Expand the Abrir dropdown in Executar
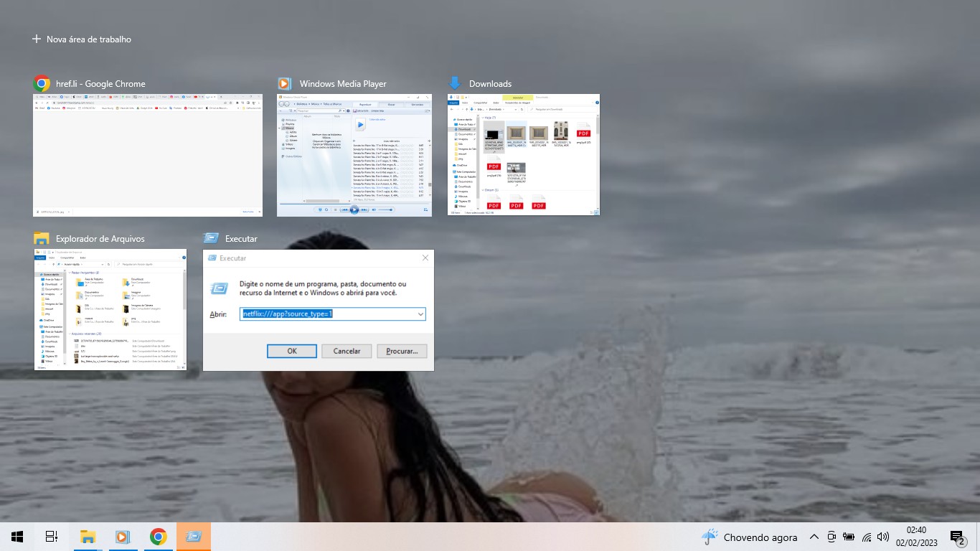The height and width of the screenshot is (551, 980). pyautogui.click(x=420, y=314)
